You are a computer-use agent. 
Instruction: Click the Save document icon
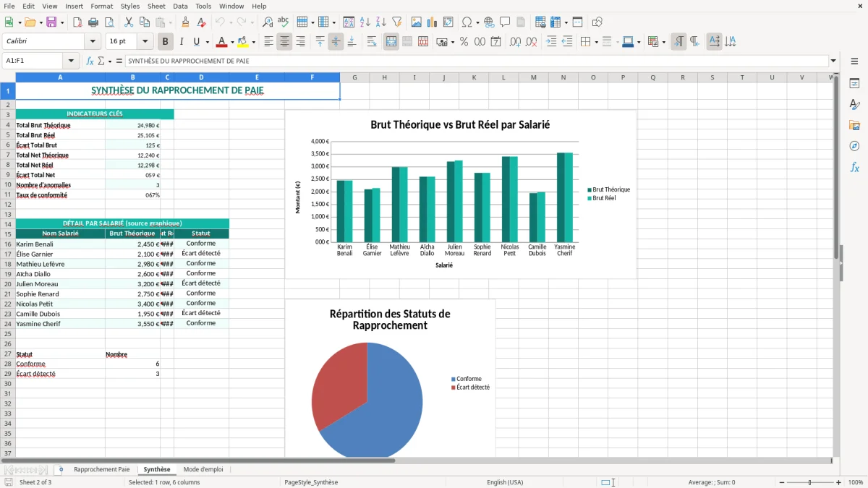pyautogui.click(x=51, y=22)
